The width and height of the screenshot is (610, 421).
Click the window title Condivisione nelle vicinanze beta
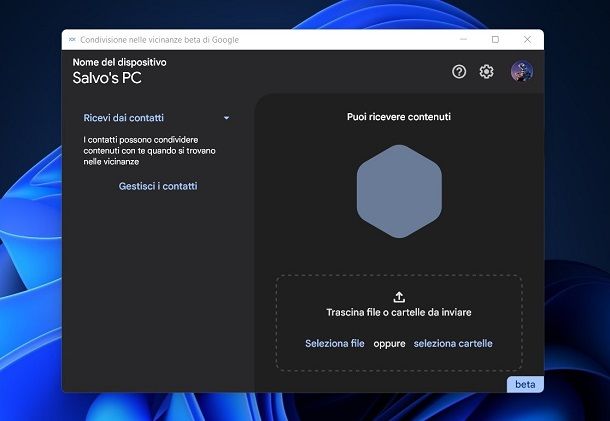(x=160, y=40)
